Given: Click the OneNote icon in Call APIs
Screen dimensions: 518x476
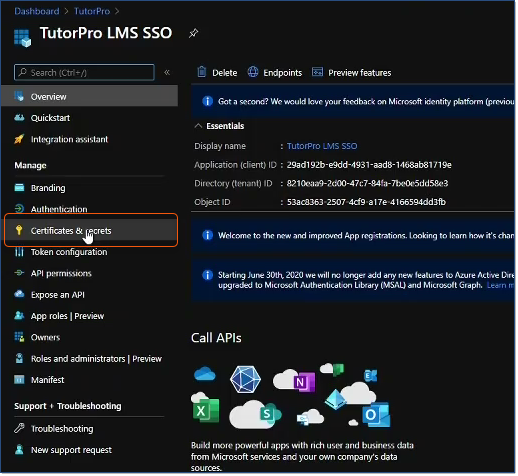Looking at the screenshot, I should 304,382.
